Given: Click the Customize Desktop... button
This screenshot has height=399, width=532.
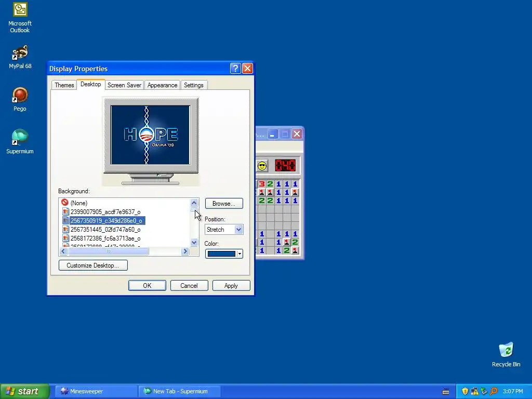Looking at the screenshot, I should [x=93, y=265].
